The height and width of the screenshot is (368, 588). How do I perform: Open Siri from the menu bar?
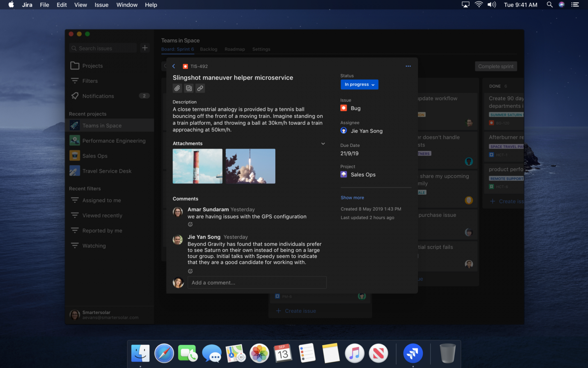[562, 5]
